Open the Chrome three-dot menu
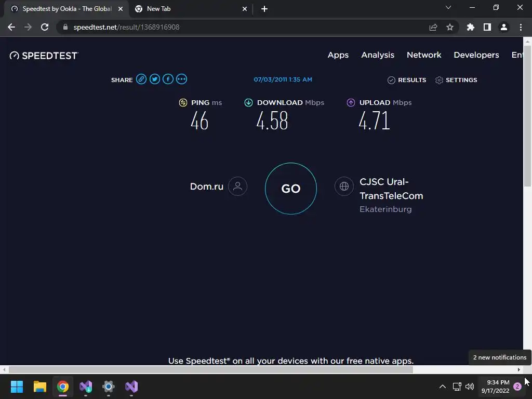This screenshot has width=532, height=399. pos(521,27)
